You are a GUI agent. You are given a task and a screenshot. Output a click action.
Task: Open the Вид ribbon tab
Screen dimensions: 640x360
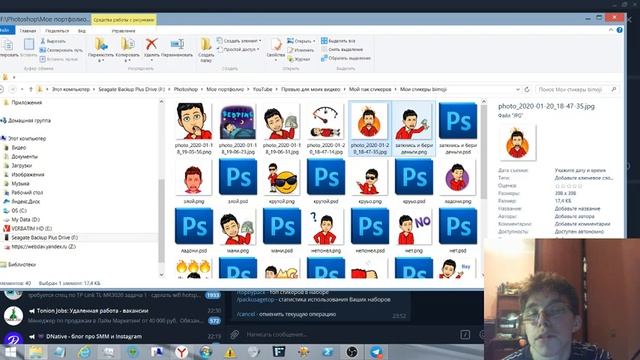[82, 31]
